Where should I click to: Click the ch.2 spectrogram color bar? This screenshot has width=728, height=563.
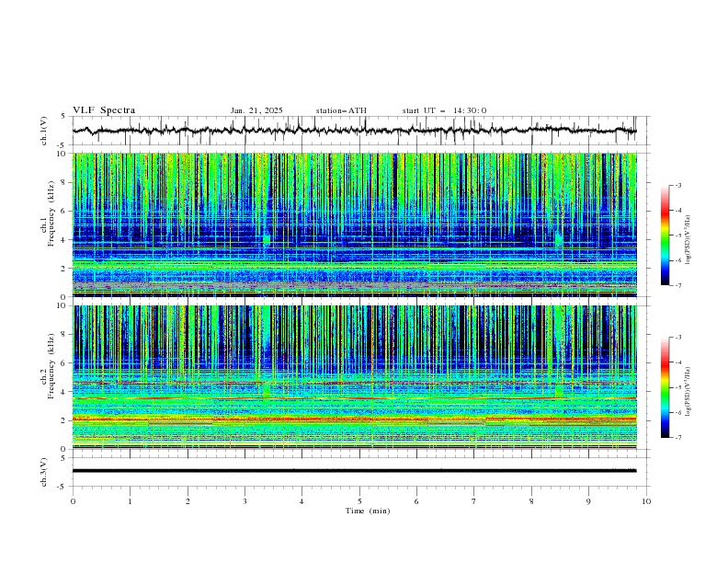coord(665,387)
